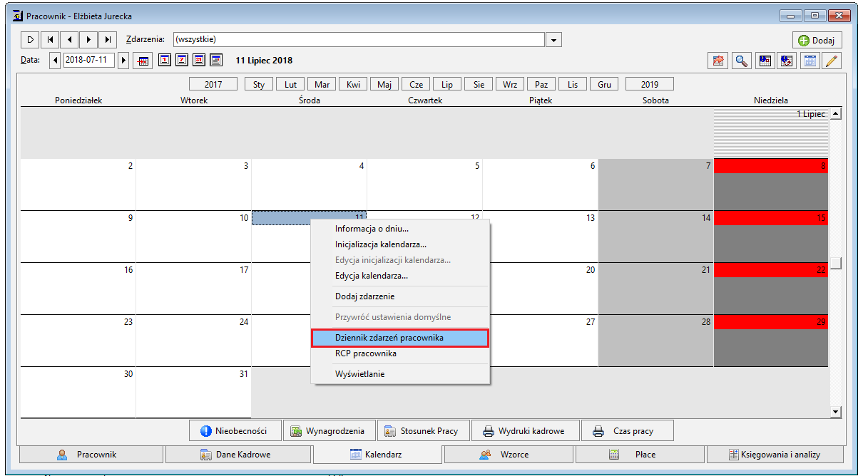The width and height of the screenshot is (868, 476).
Task: Click the Data date input field
Action: (x=89, y=60)
